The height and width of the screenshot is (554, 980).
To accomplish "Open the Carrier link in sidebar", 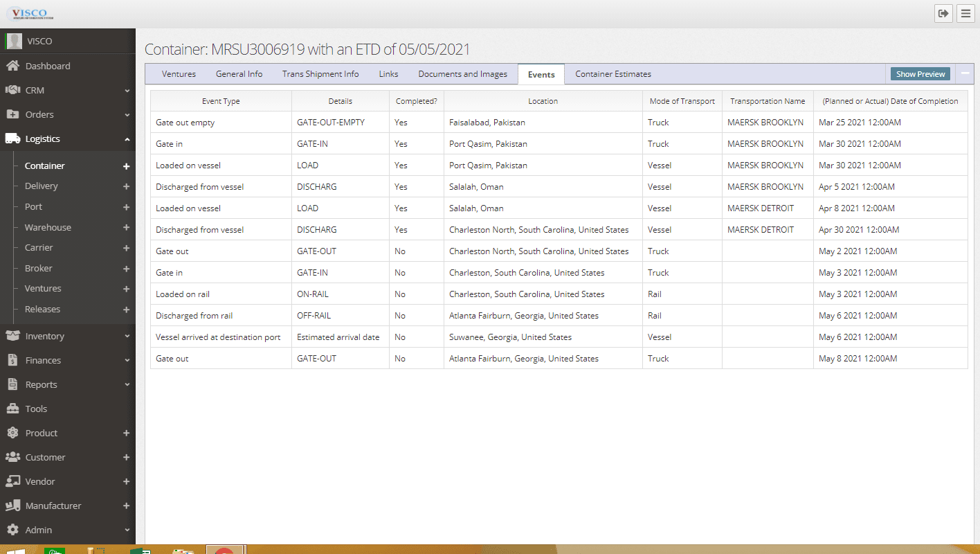I will 39,247.
